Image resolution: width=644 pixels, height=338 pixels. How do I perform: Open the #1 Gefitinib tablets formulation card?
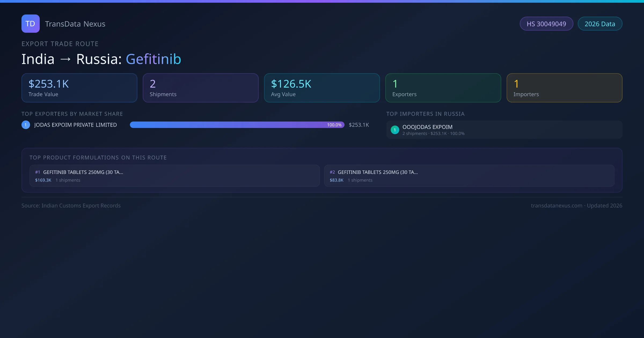point(174,176)
